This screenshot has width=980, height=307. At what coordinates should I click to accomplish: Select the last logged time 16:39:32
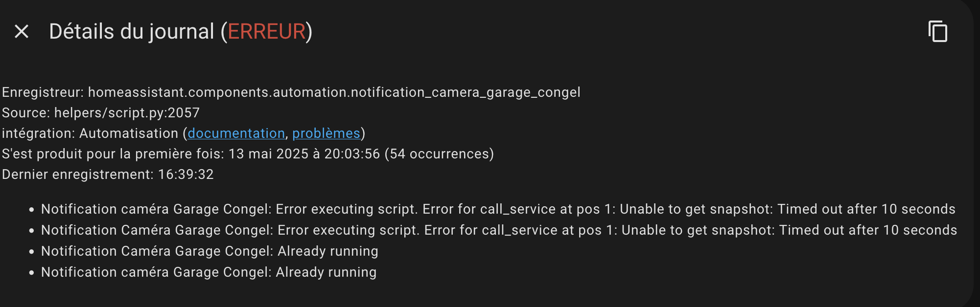(186, 175)
